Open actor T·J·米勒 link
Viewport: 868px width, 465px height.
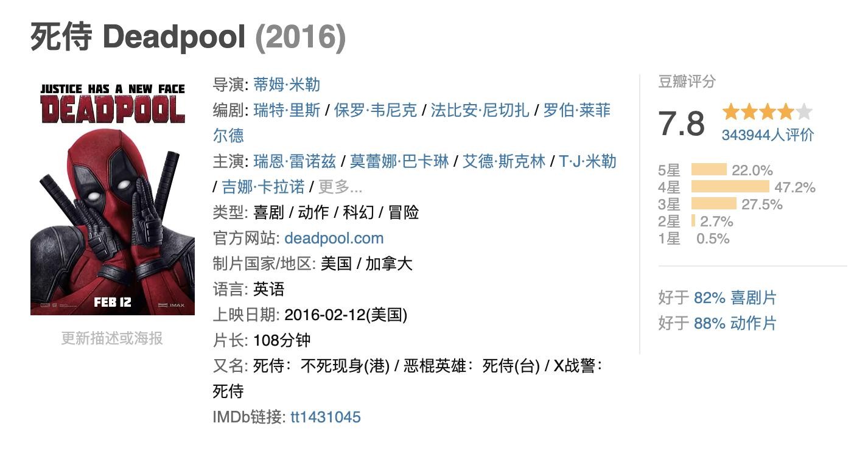click(x=587, y=161)
